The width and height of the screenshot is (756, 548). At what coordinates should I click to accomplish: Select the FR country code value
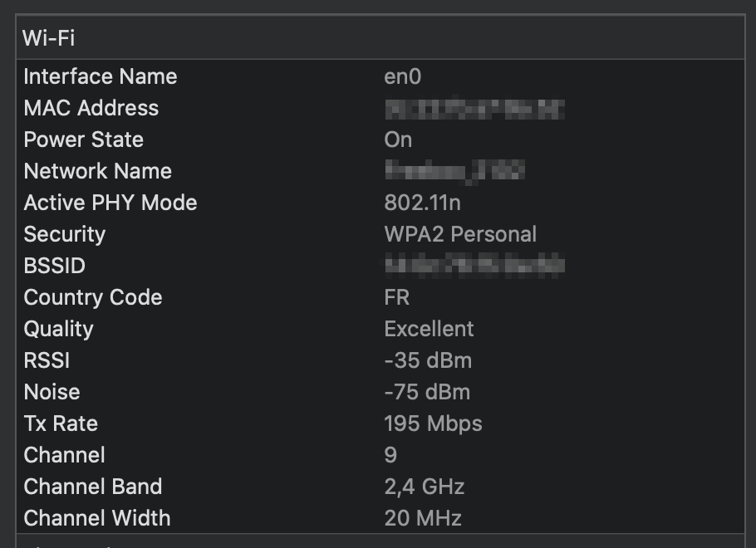397,297
